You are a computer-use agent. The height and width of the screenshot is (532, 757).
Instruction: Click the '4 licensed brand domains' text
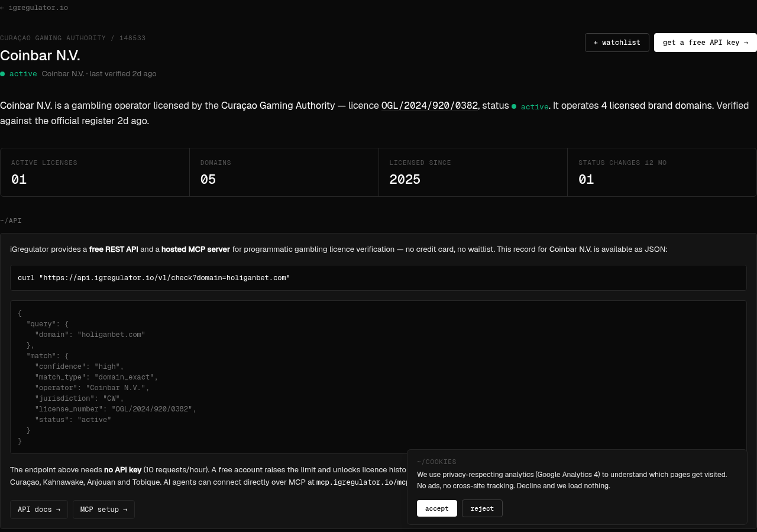pos(657,106)
